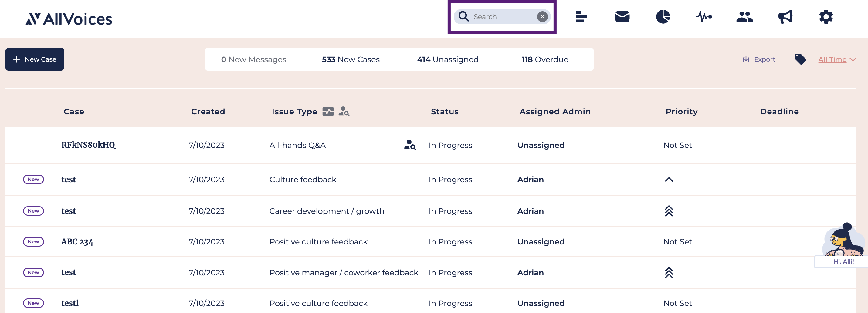Filter by 533 New Cases
The width and height of the screenshot is (868, 313).
click(351, 59)
